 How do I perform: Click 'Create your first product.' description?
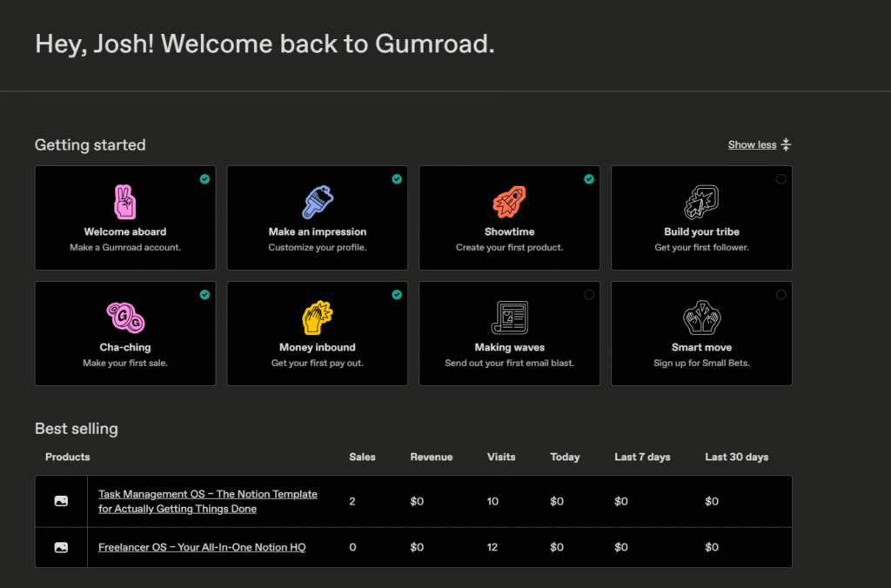509,247
